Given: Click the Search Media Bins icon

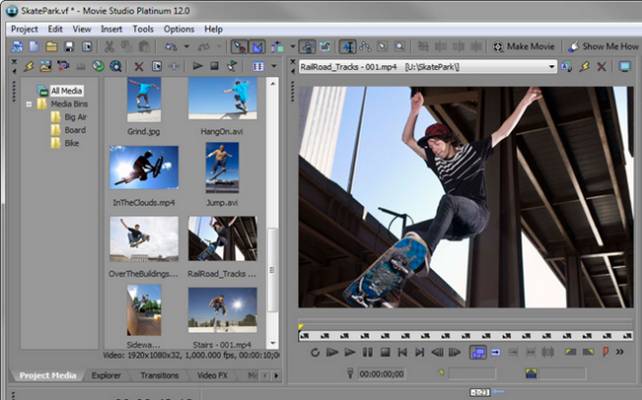Looking at the screenshot, I should coord(115,66).
